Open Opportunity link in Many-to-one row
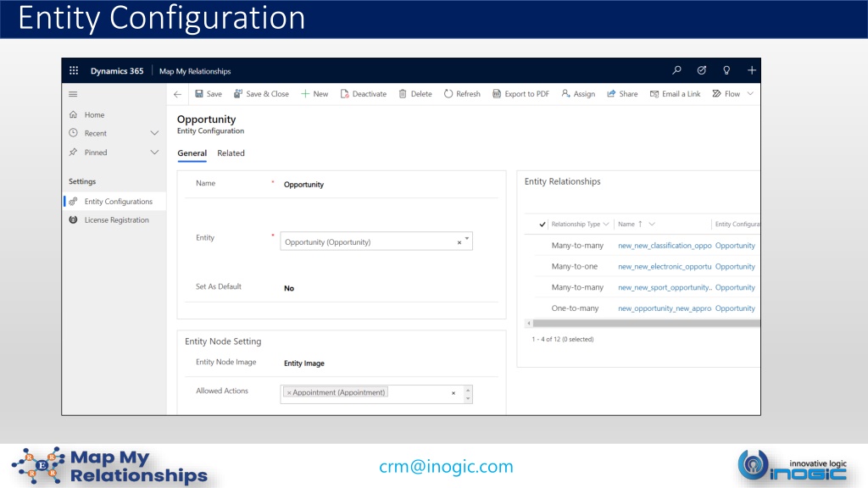This screenshot has width=868, height=488. pos(735,267)
